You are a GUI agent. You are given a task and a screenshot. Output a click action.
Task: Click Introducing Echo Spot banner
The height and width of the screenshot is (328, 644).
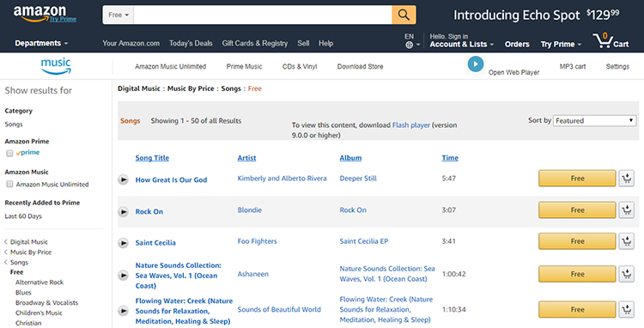click(x=537, y=15)
